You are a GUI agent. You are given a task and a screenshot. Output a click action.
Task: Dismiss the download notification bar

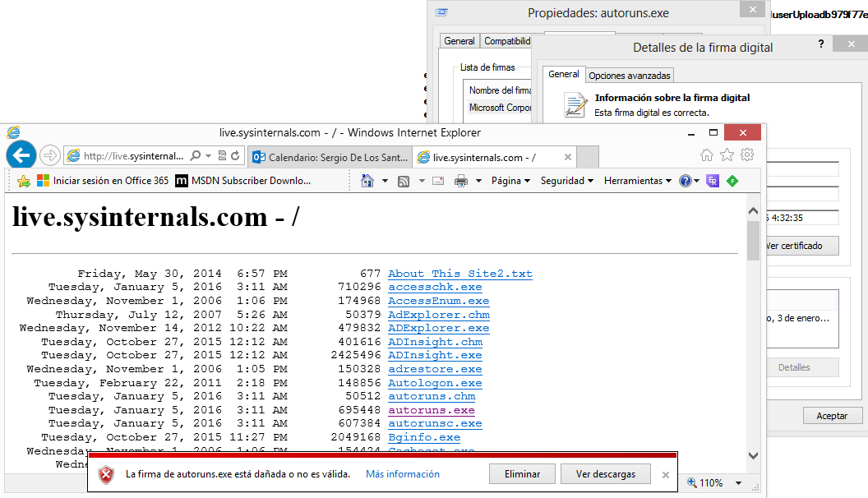point(666,475)
